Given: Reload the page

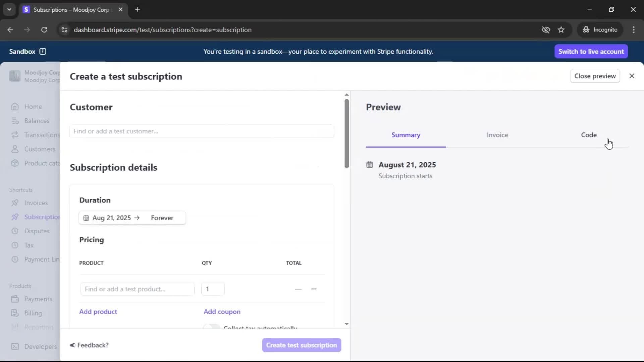Looking at the screenshot, I should click(44, 30).
